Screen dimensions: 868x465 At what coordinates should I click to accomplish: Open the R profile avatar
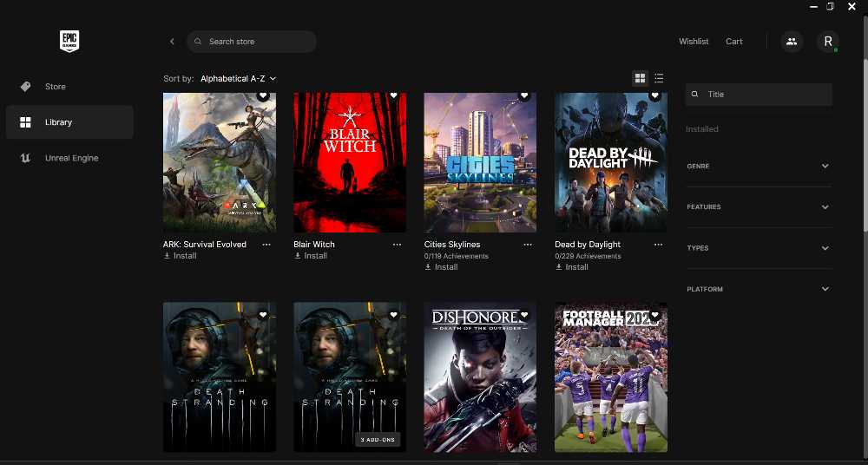pyautogui.click(x=828, y=42)
